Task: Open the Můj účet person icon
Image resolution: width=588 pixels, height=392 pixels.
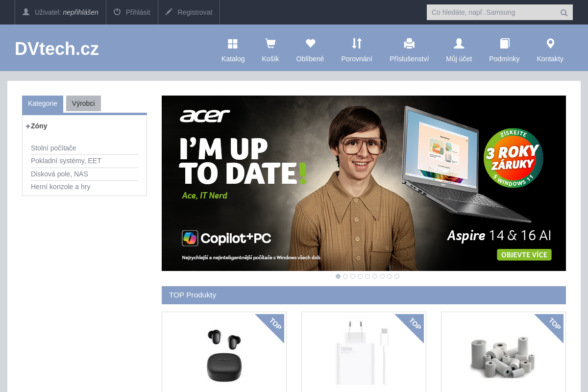Action: [x=459, y=44]
